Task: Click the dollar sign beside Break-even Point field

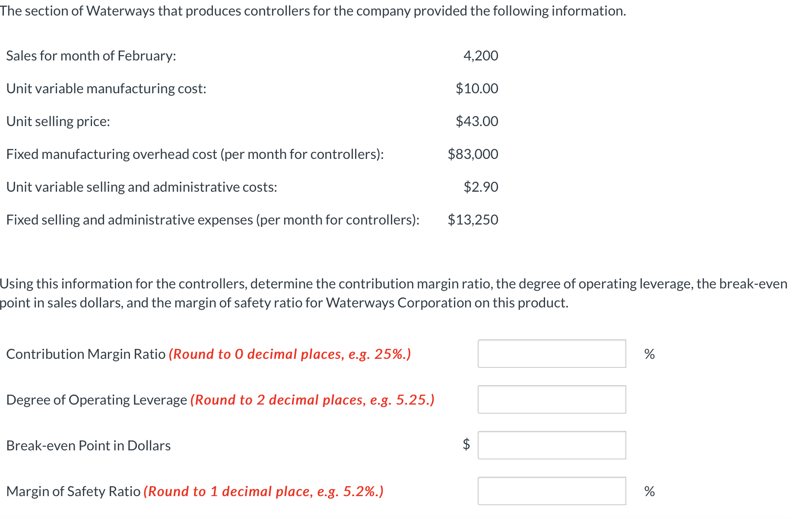Action: click(x=466, y=445)
